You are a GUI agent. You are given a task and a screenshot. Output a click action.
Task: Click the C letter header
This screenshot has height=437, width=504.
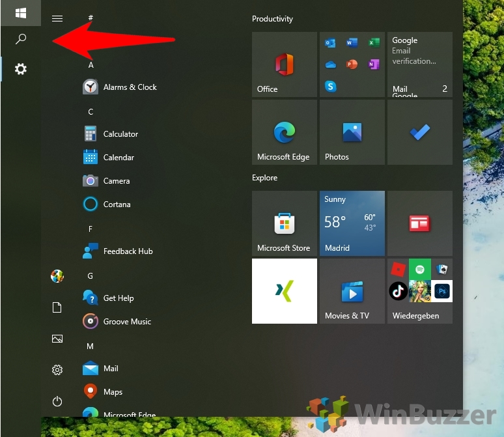point(91,111)
